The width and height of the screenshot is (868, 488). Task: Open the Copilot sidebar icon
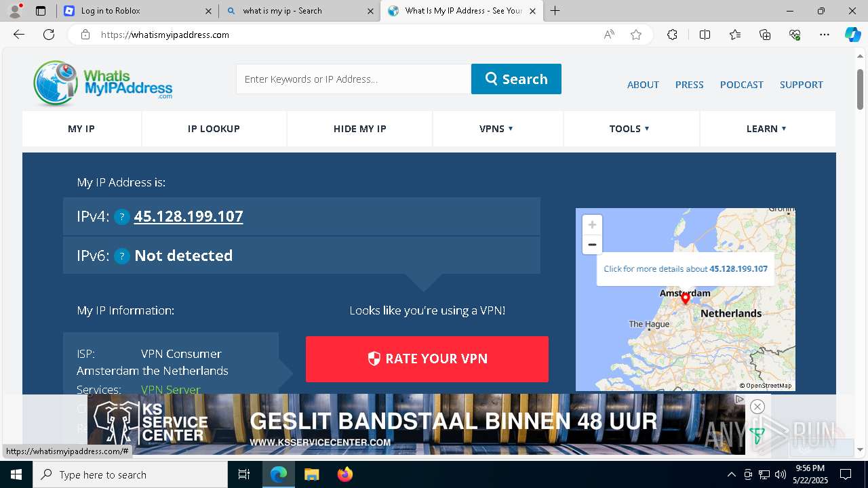click(852, 35)
